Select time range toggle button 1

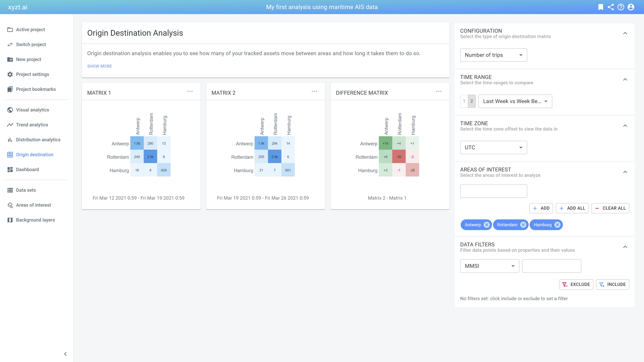click(x=464, y=101)
